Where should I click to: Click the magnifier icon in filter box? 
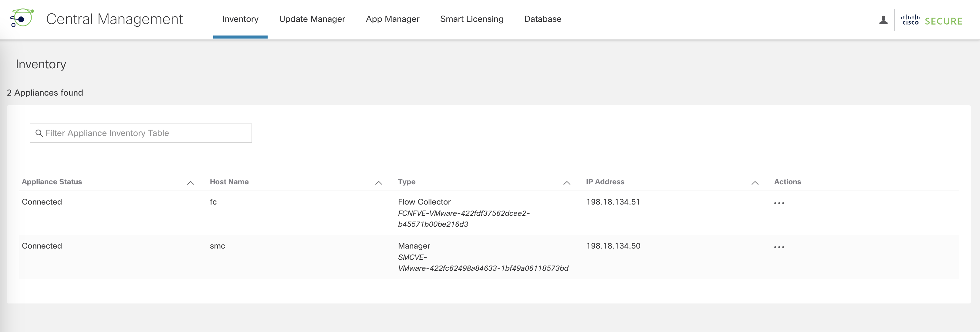[x=39, y=133]
